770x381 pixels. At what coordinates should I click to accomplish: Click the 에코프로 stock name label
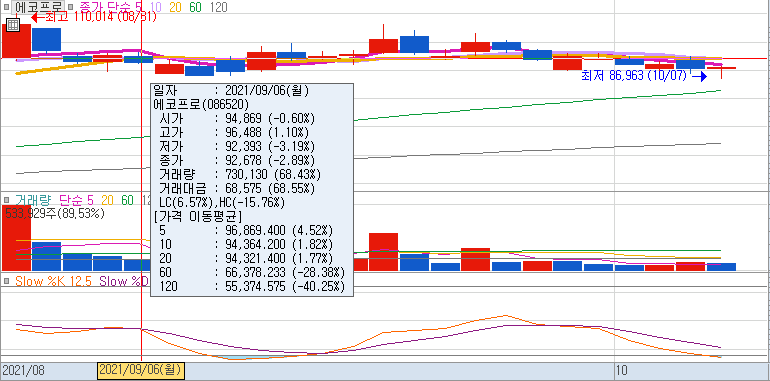coord(40,7)
